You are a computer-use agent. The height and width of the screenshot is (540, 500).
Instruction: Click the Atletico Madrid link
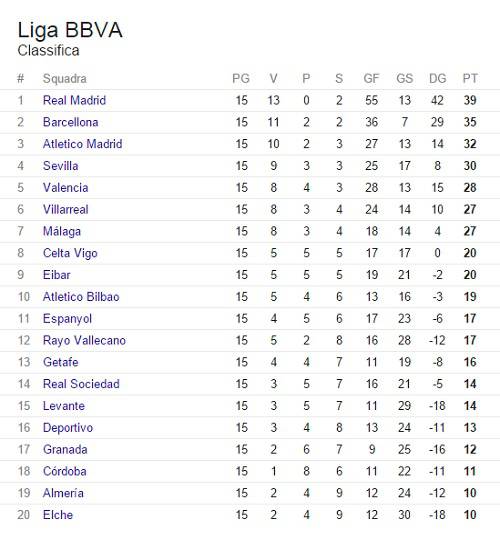click(x=83, y=144)
